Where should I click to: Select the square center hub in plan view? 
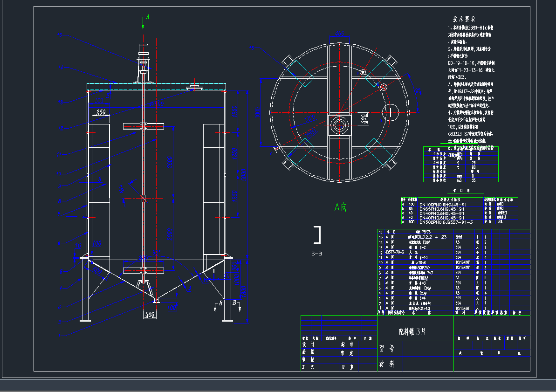(339, 124)
